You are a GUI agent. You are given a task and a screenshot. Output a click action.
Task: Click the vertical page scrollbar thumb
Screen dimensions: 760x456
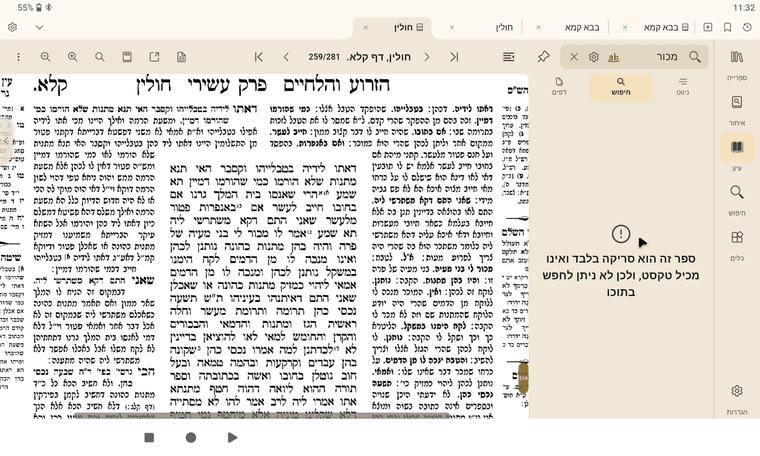click(523, 377)
